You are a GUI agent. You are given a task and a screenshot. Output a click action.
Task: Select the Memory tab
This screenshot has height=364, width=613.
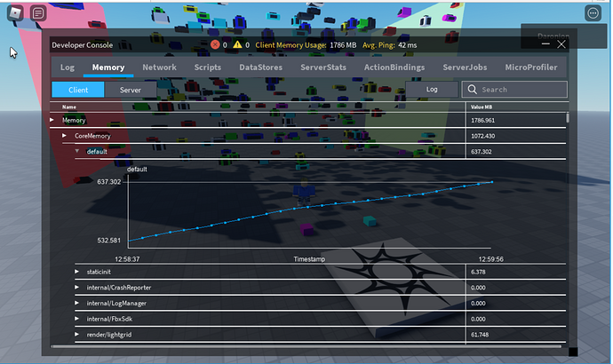pos(108,67)
